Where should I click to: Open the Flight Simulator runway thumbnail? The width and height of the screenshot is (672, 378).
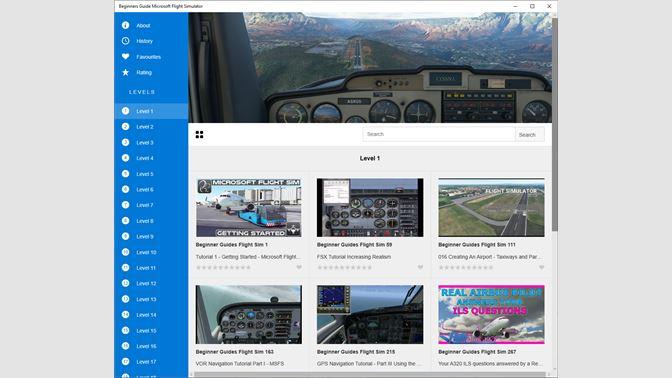(491, 207)
